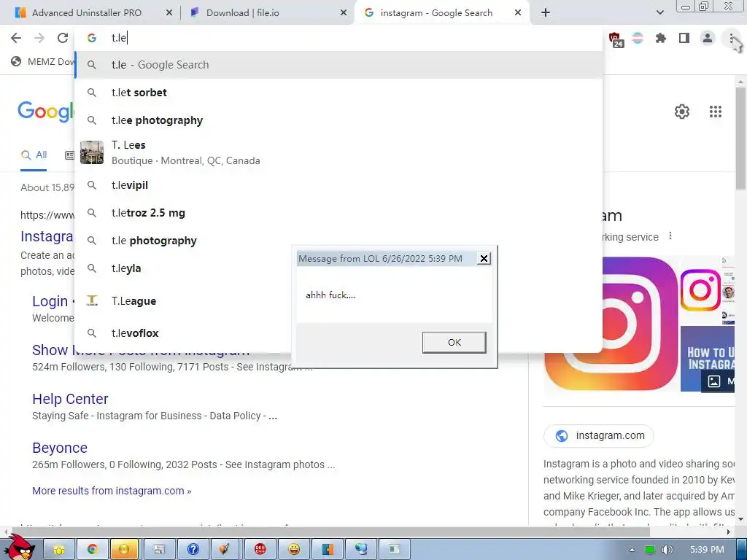
Task: Open Chrome's three-dot menu
Action: 731,38
